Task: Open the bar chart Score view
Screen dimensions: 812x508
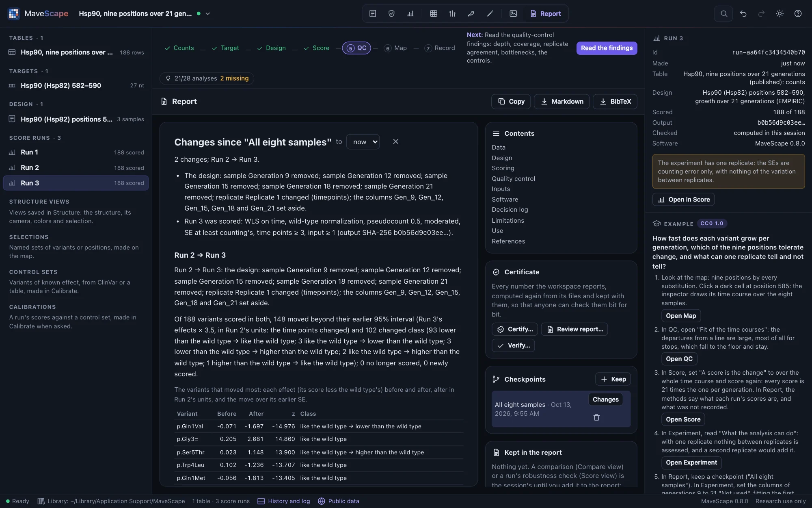Action: coord(410,13)
